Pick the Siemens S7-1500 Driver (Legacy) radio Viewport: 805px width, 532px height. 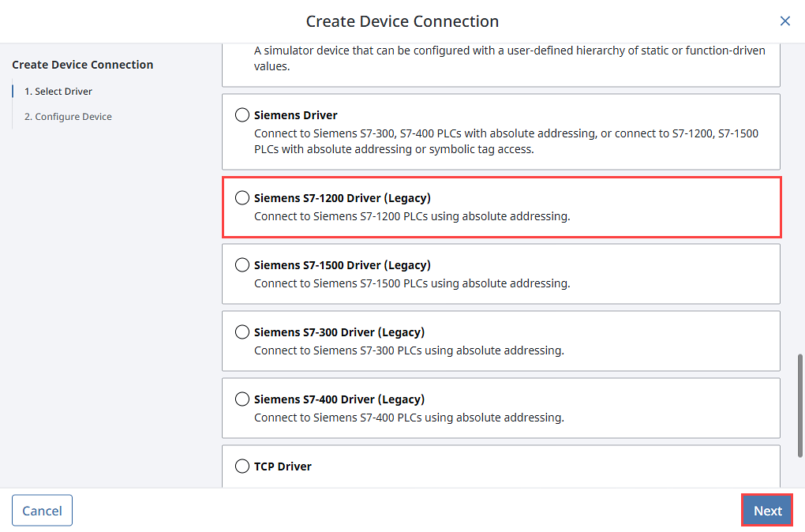click(242, 265)
